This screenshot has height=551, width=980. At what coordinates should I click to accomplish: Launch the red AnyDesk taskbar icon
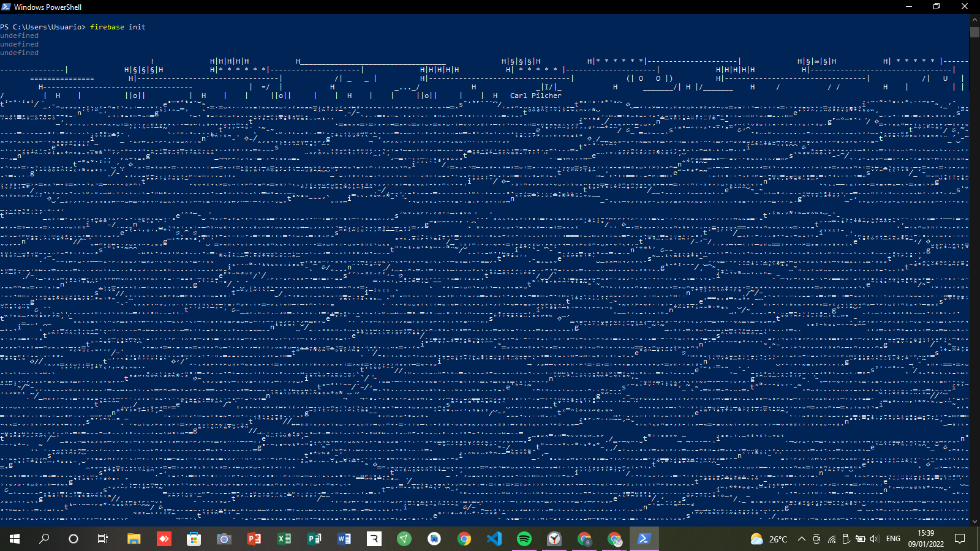point(164,539)
